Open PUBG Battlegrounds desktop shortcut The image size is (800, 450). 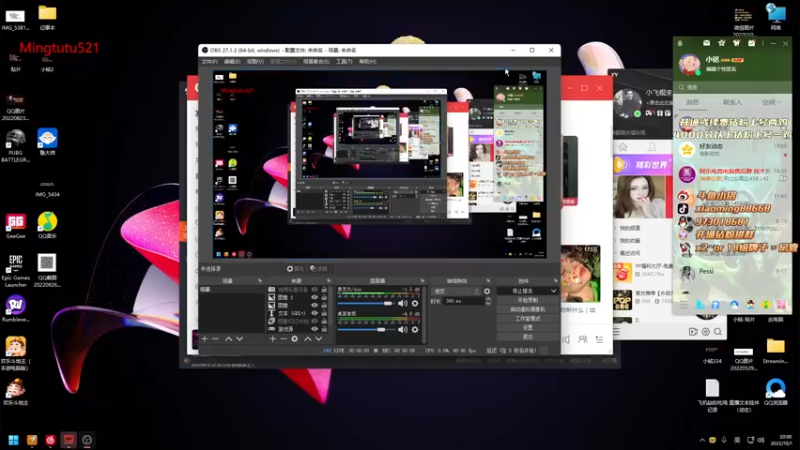click(x=16, y=145)
